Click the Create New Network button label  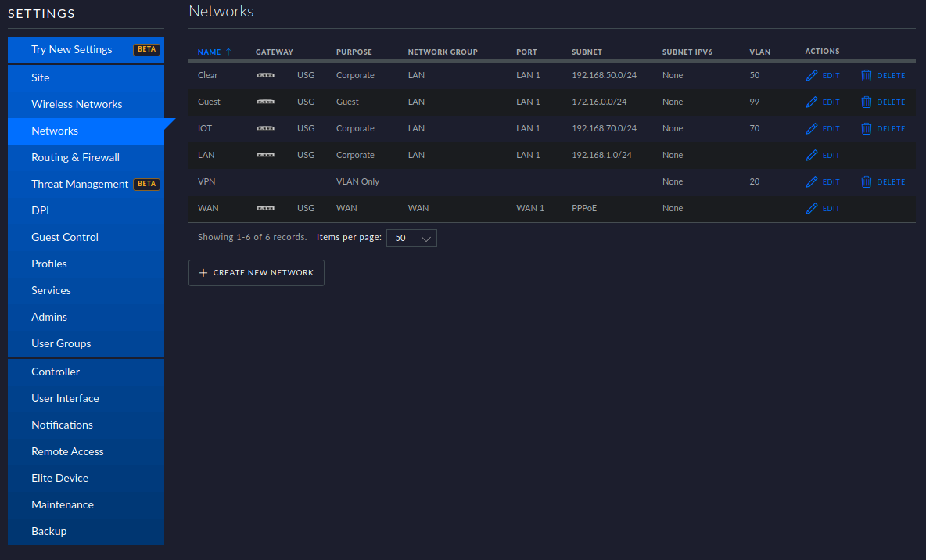[264, 273]
